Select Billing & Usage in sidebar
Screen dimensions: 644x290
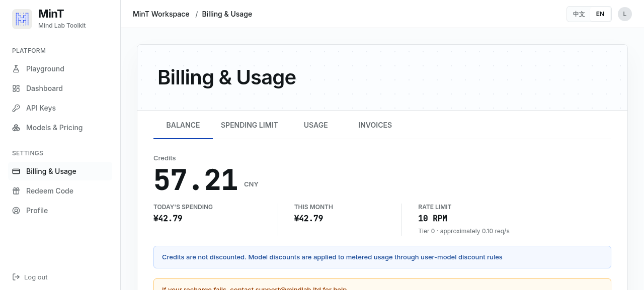click(x=60, y=171)
